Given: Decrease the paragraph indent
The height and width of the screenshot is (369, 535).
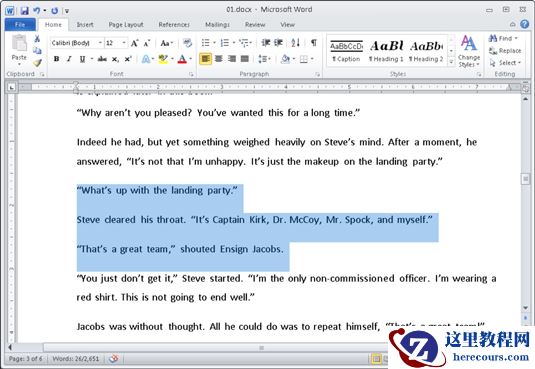Looking at the screenshot, I should point(266,43).
